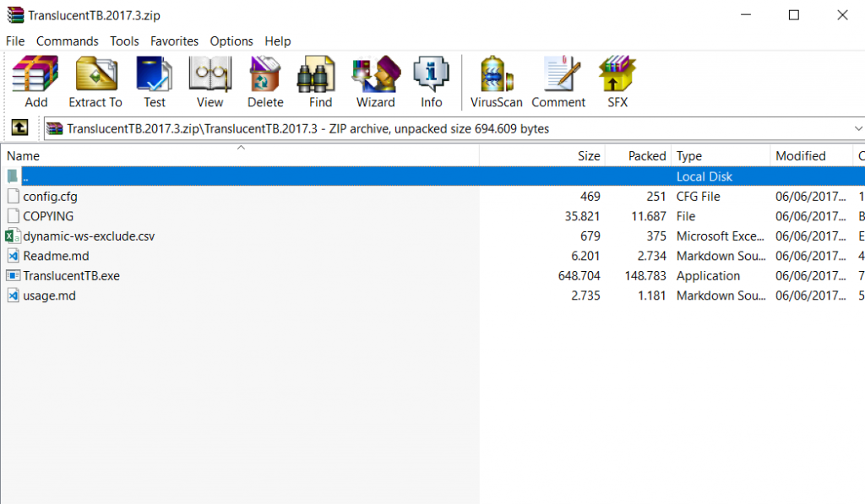Click size value 35.821

(x=582, y=216)
